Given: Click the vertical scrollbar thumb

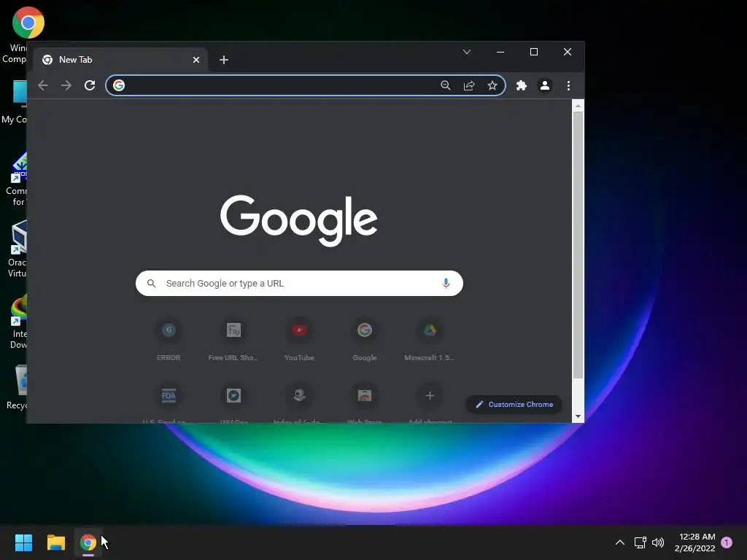Looking at the screenshot, I should [x=578, y=245].
